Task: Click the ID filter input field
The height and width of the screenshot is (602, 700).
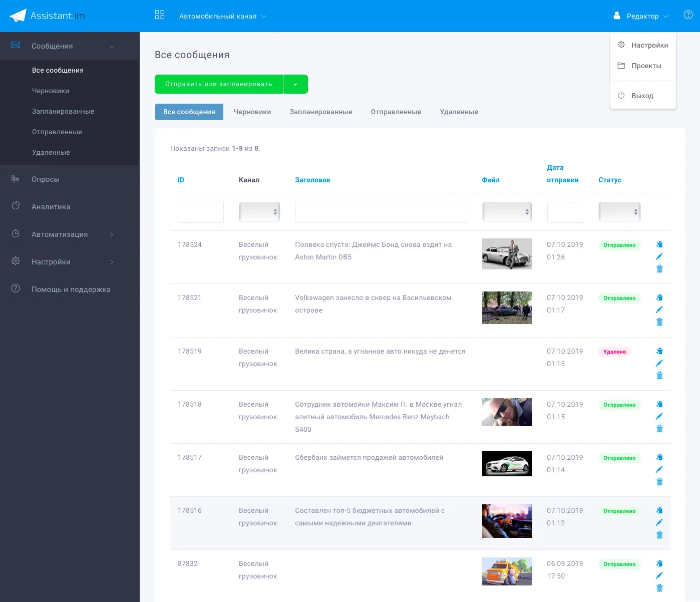Action: [201, 212]
